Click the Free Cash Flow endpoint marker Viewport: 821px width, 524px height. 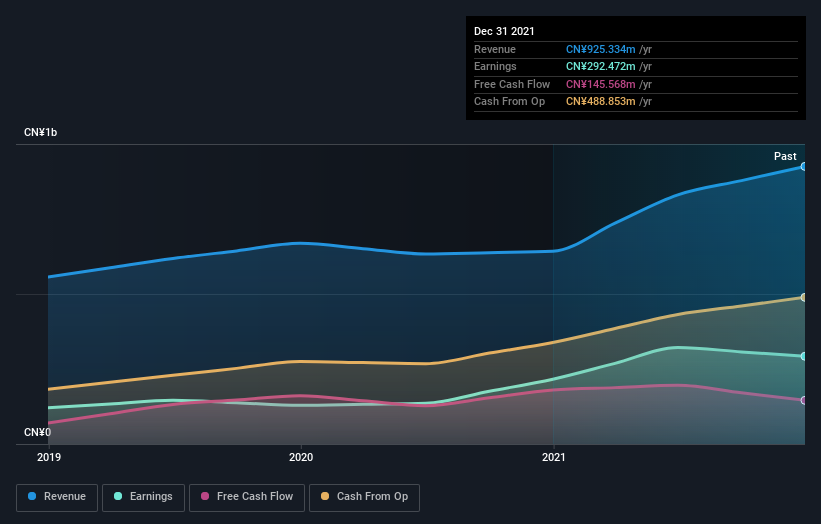pos(803,400)
